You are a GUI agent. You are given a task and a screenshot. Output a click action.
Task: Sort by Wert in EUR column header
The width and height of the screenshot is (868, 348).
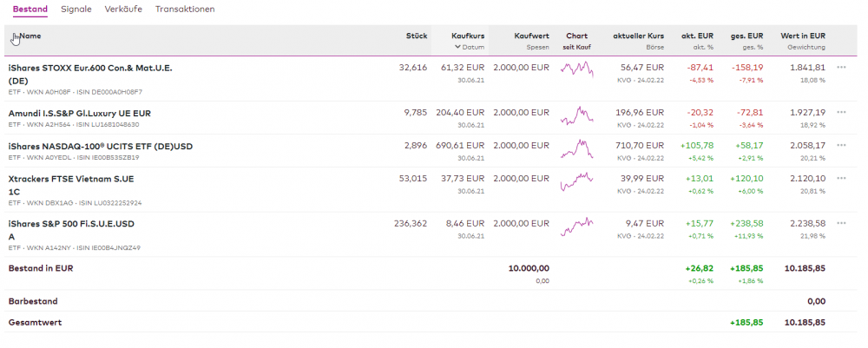click(x=803, y=36)
